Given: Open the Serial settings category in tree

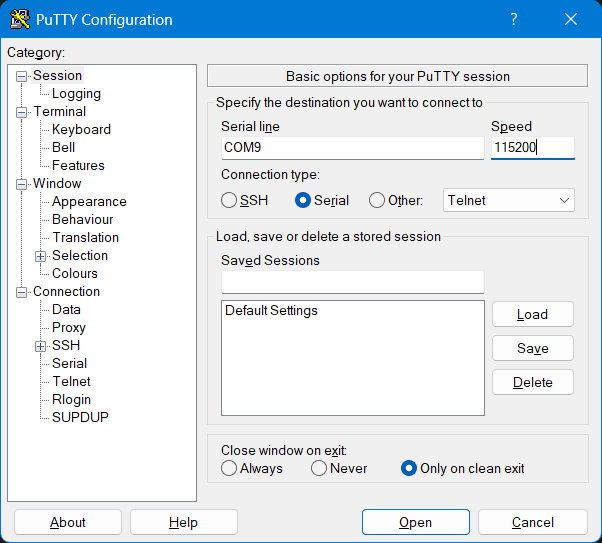Looking at the screenshot, I should [69, 364].
